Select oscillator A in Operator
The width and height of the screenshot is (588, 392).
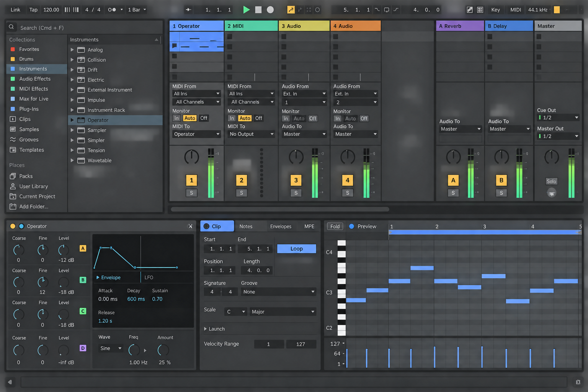(x=83, y=248)
